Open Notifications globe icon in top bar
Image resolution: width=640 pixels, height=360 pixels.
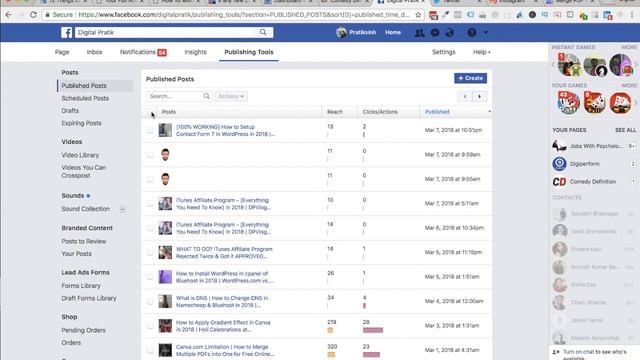[x=449, y=33]
